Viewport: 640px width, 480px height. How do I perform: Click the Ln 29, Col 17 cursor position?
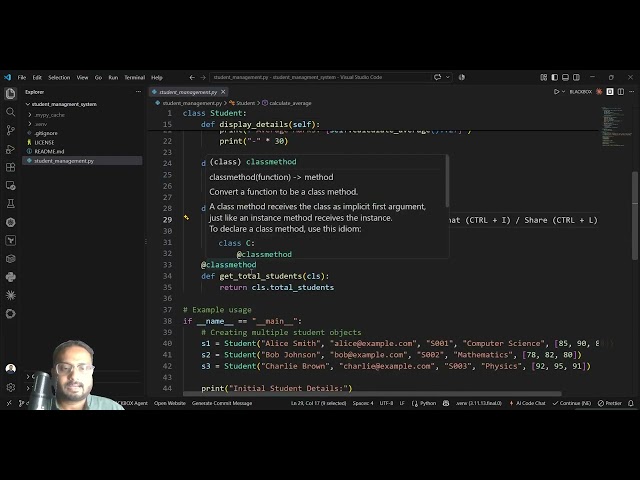pyautogui.click(x=318, y=403)
